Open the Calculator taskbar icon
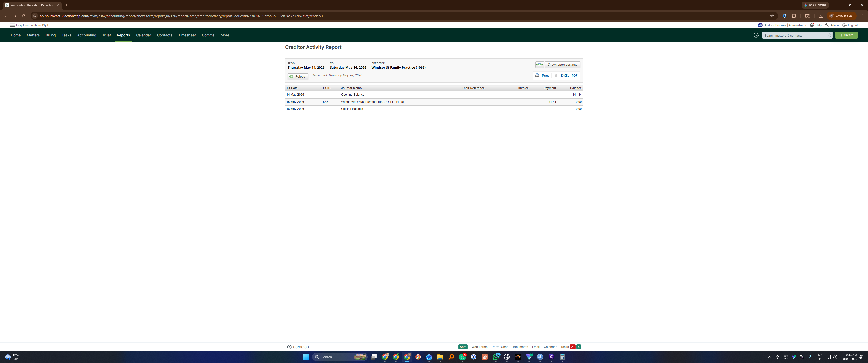868x363 pixels. [562, 357]
